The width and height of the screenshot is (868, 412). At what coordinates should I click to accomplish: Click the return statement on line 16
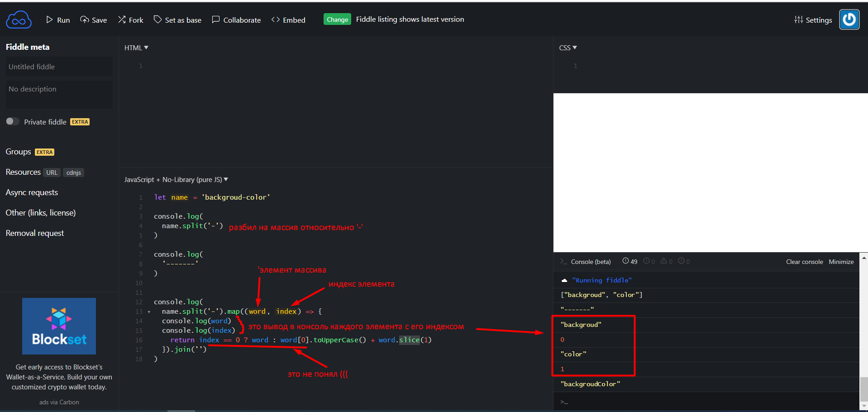tap(301, 340)
